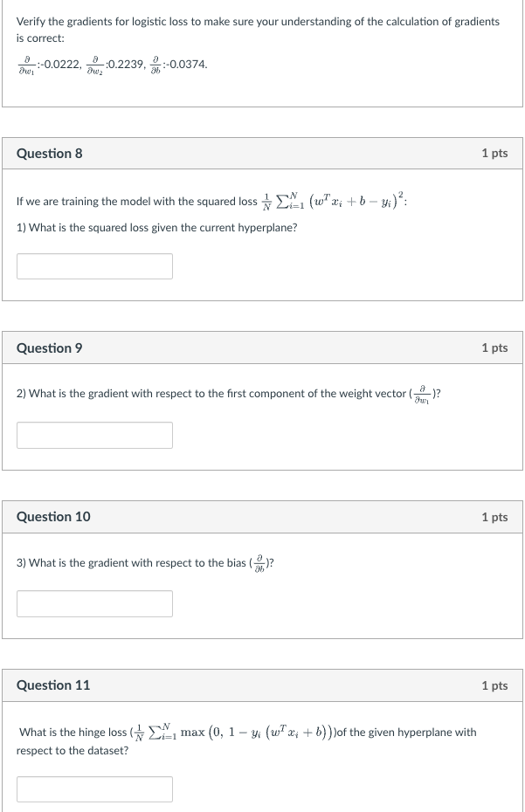The width and height of the screenshot is (525, 812).
Task: Click the '1 pts' label on Question 8
Action: [496, 153]
